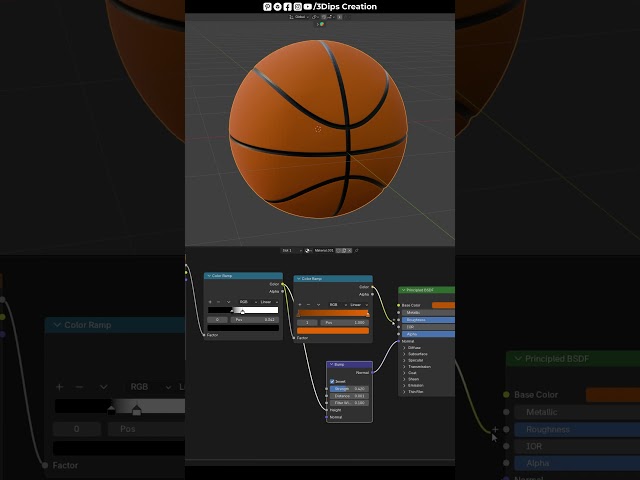Collapse the Principled BSDF node

[x=403, y=290]
